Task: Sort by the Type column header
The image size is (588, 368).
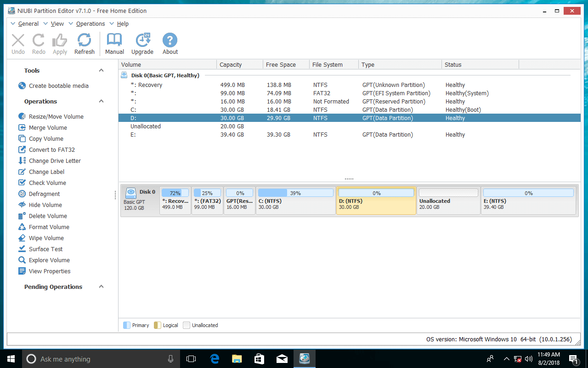Action: coord(400,64)
